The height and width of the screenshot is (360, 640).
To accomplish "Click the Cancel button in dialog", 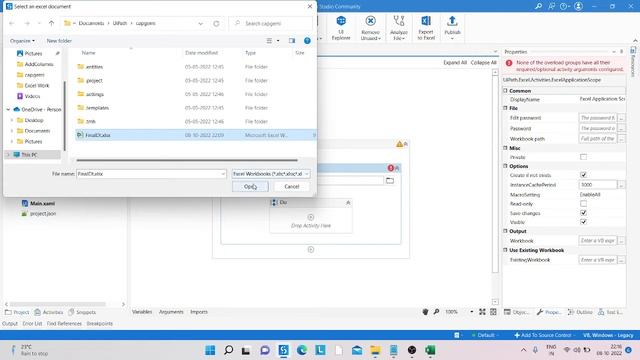I will coord(291,187).
